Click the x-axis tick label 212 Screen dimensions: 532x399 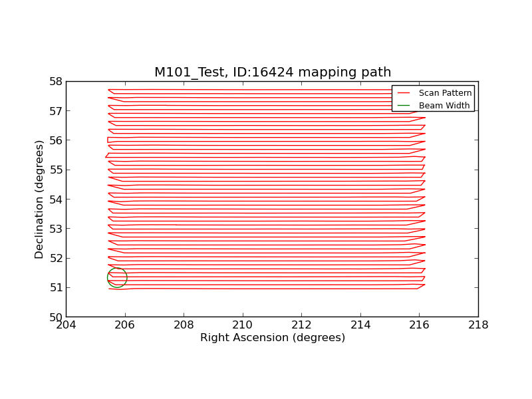[x=301, y=325]
